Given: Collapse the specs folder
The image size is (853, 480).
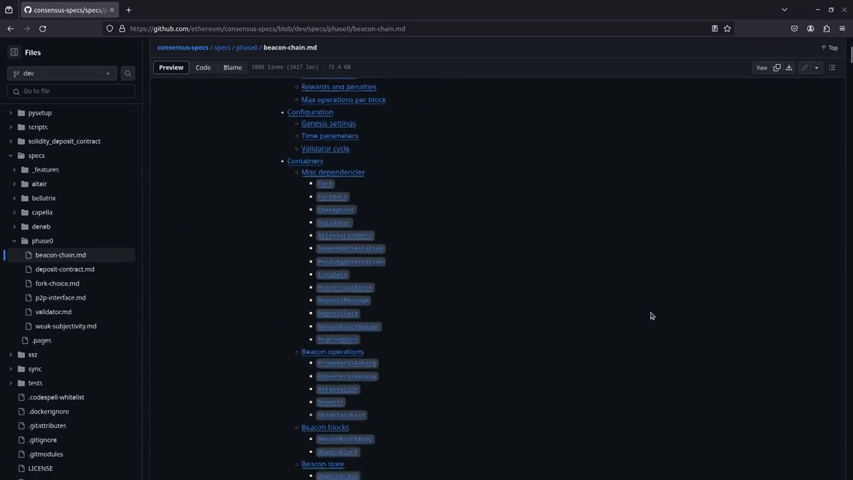Looking at the screenshot, I should pyautogui.click(x=11, y=156).
